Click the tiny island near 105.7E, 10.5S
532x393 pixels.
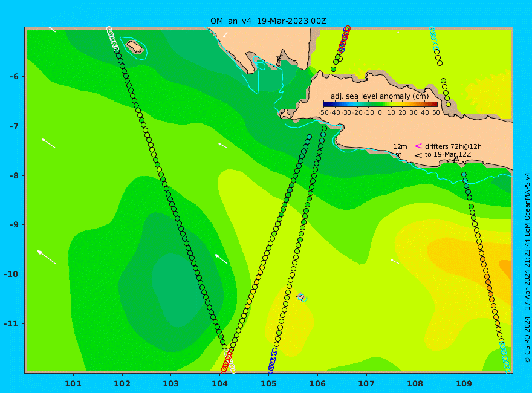click(x=301, y=297)
